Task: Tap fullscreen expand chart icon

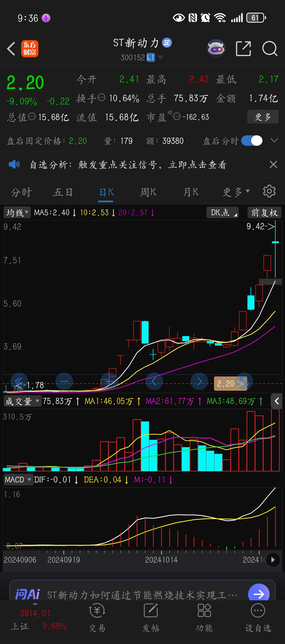Action: [x=244, y=381]
